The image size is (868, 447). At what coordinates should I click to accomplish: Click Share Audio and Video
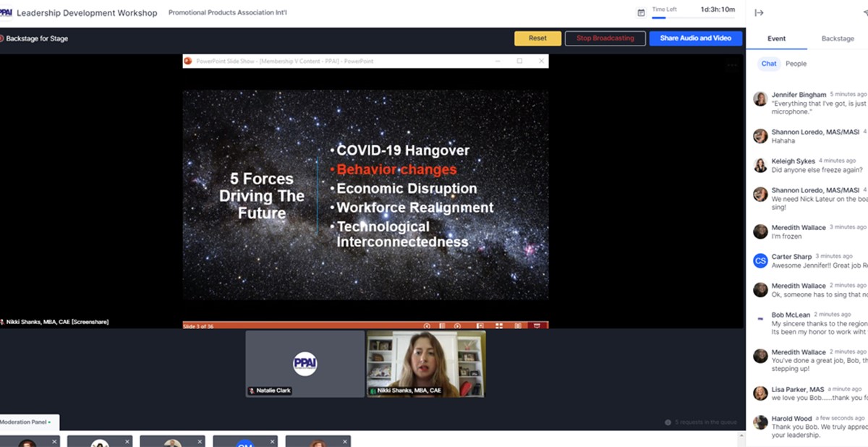pyautogui.click(x=695, y=38)
